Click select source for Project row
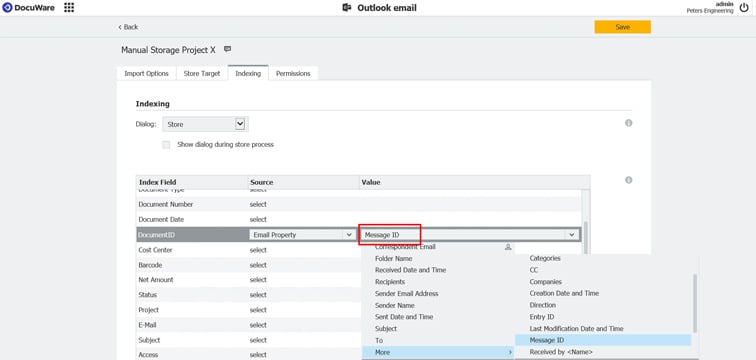The width and height of the screenshot is (756, 360). coord(258,310)
